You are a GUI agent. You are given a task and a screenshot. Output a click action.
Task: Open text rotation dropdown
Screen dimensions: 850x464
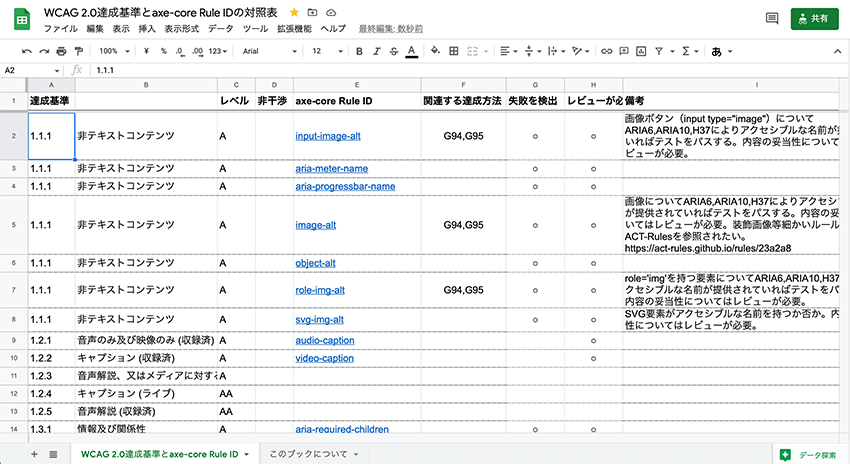click(x=581, y=51)
